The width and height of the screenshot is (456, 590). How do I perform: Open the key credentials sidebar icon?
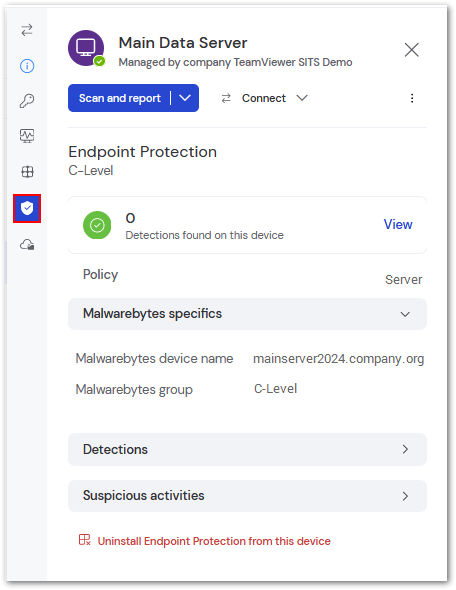tap(27, 100)
